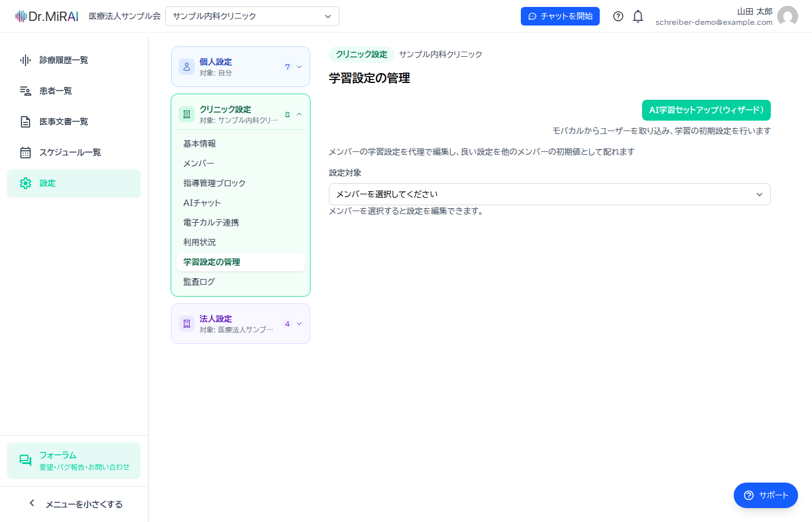Open notifications bell icon
The image size is (812, 522).
[638, 16]
